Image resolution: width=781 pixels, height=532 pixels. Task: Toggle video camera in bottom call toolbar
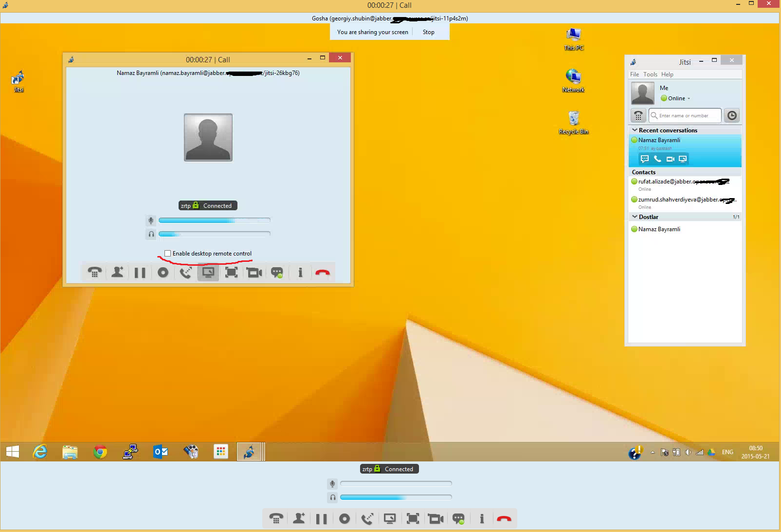coord(436,519)
